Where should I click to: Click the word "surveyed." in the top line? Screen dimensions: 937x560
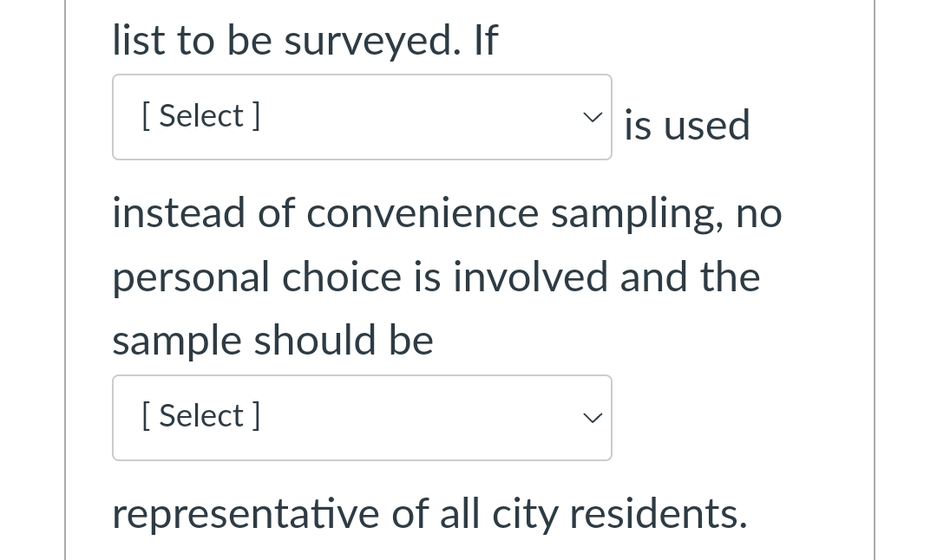[373, 42]
